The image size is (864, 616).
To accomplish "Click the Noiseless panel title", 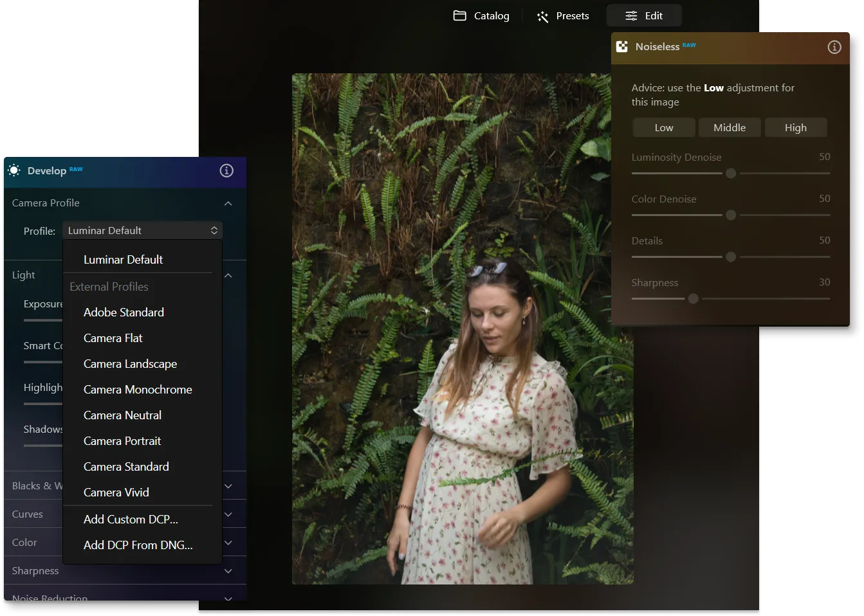I will click(657, 47).
